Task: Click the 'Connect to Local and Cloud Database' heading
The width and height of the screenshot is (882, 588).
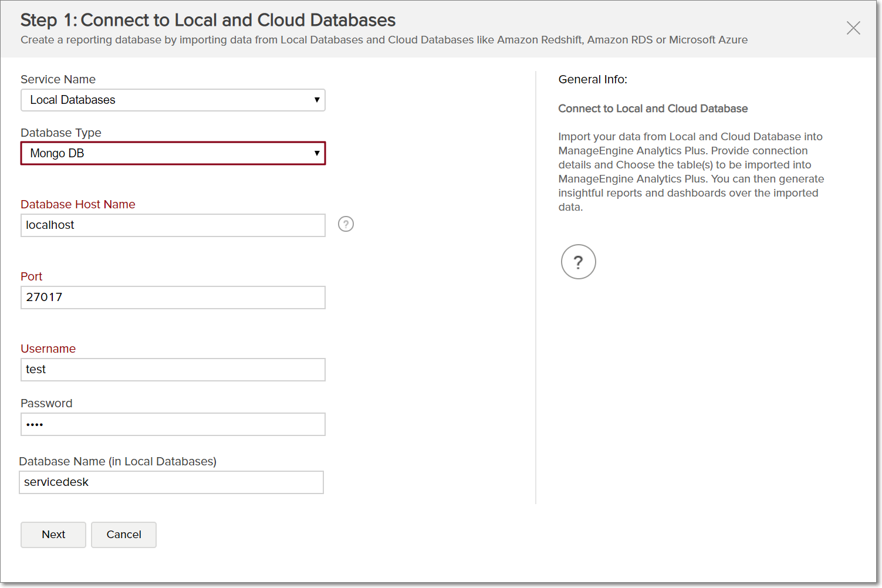Action: click(653, 109)
